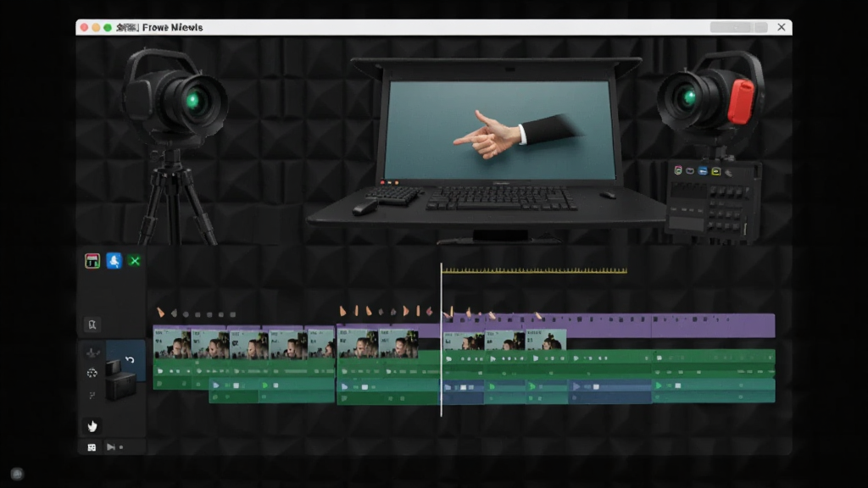The height and width of the screenshot is (488, 868).
Task: Click the green X icon in the left panel
Action: (x=135, y=261)
